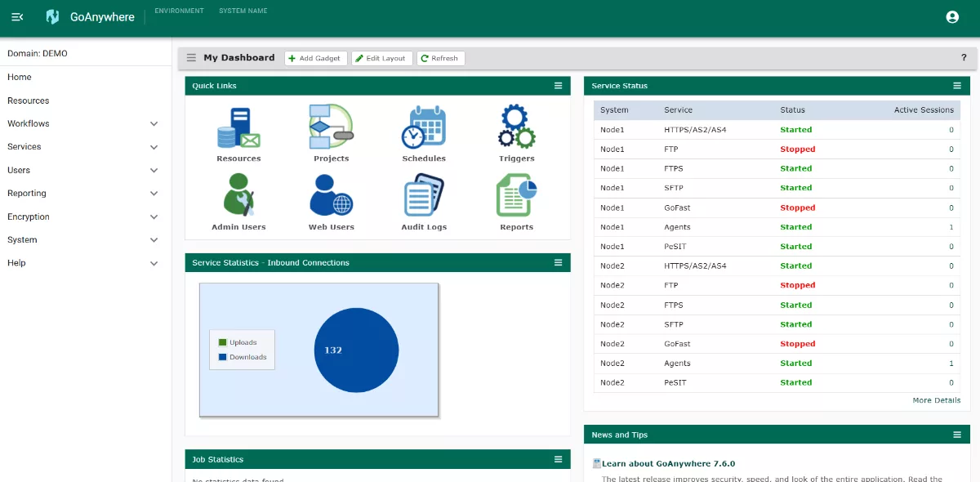Click the ENVIRONMENT header label
The image size is (980, 482).
click(179, 11)
